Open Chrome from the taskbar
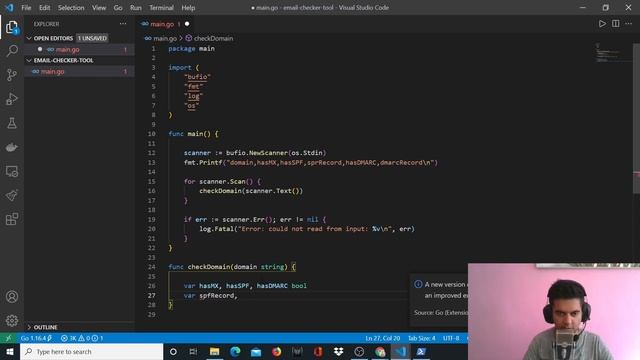This screenshot has height=360, width=640. click(x=380, y=351)
